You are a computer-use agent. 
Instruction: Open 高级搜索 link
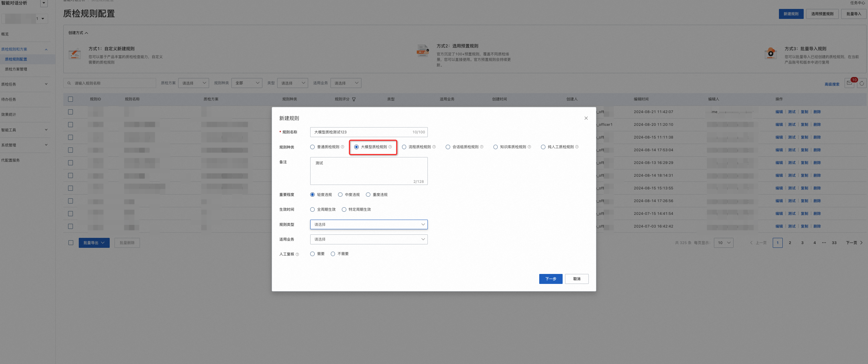[x=832, y=84]
